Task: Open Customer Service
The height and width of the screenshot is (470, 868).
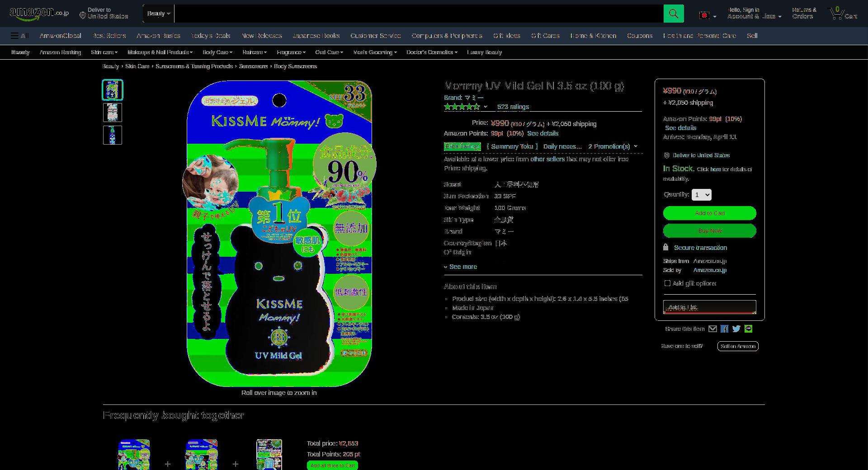Action: pos(375,36)
